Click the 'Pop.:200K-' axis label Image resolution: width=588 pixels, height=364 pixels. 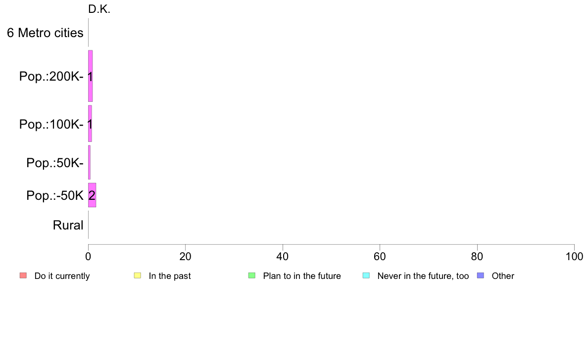(x=51, y=77)
